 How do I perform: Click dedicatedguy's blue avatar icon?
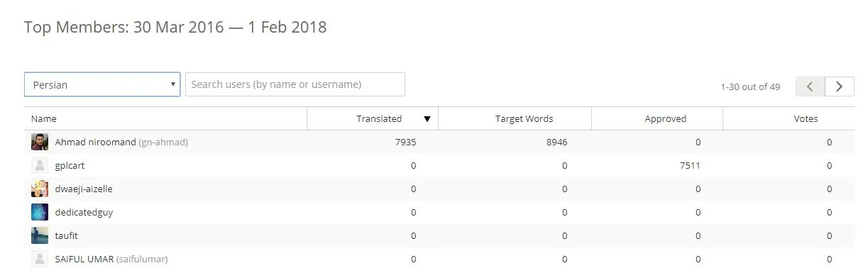[40, 212]
